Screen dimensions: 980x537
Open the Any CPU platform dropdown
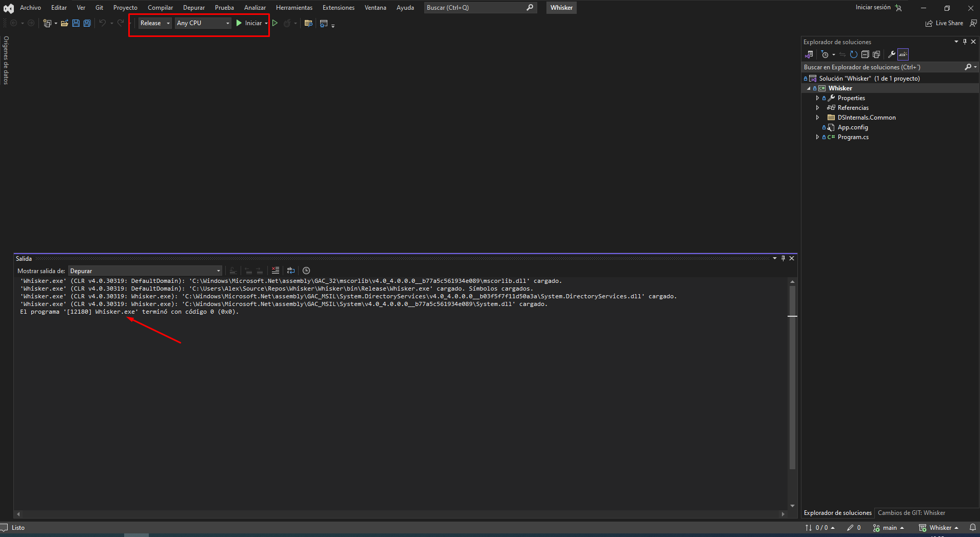pos(203,23)
